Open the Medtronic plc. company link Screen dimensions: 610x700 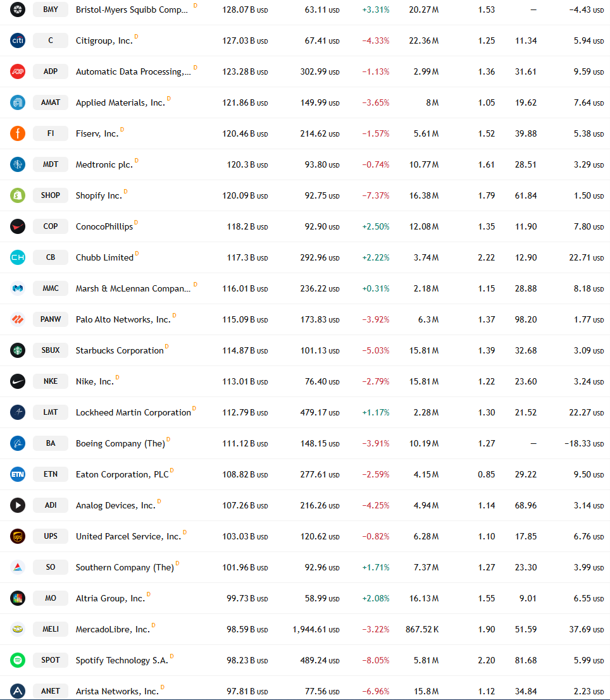coord(104,165)
